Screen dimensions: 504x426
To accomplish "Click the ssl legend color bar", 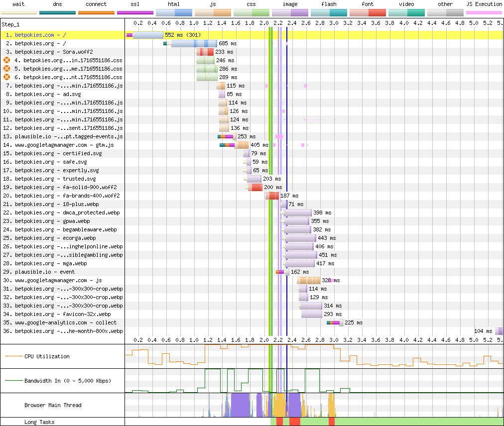I will pyautogui.click(x=135, y=13).
